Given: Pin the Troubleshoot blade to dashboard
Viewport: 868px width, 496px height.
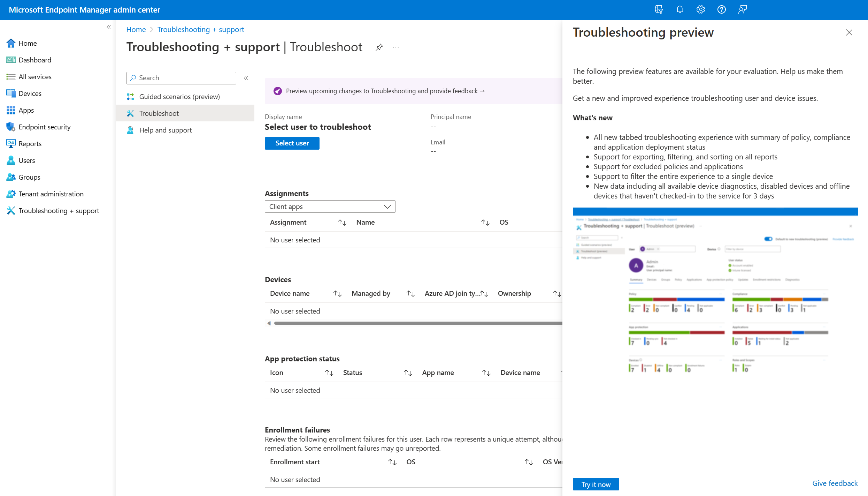Looking at the screenshot, I should [x=379, y=47].
